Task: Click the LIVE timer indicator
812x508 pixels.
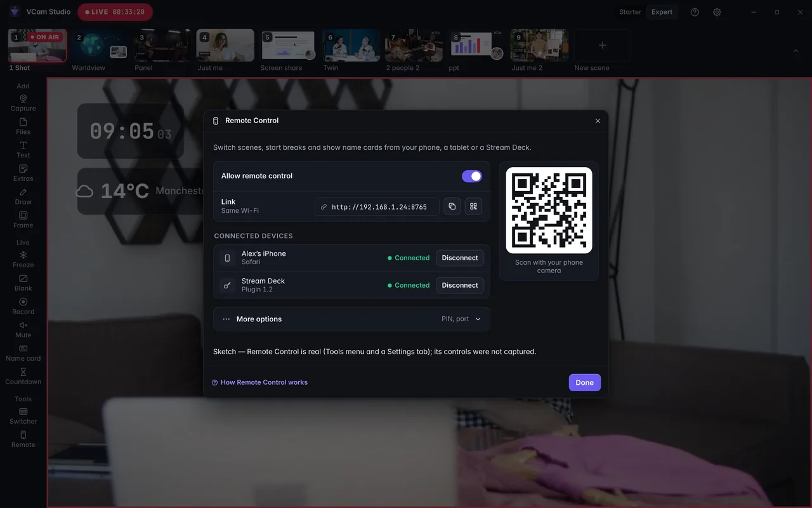Action: [x=115, y=12]
